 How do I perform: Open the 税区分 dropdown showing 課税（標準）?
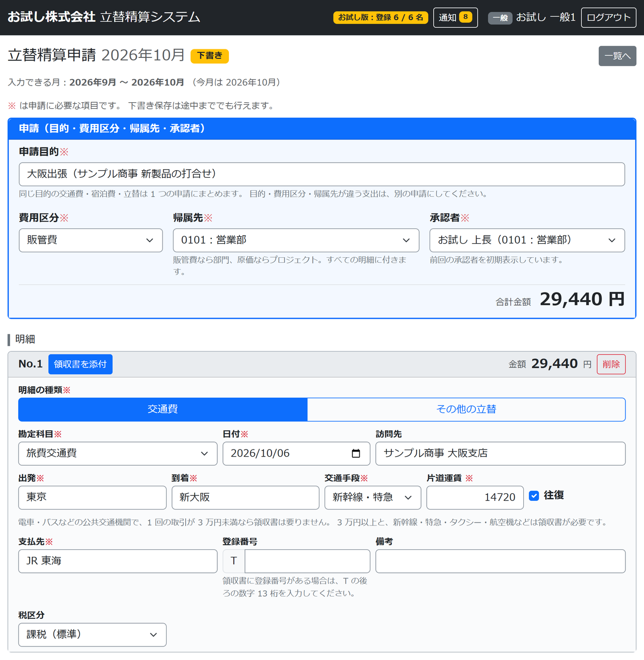pos(93,635)
